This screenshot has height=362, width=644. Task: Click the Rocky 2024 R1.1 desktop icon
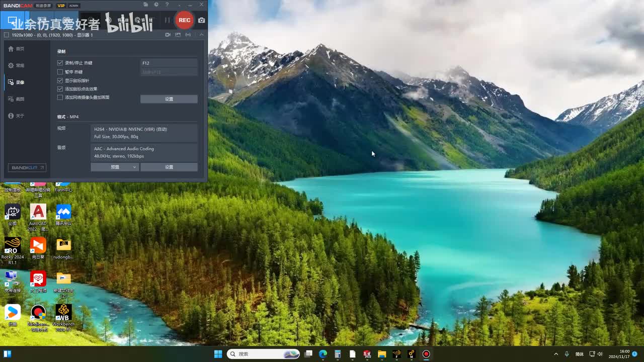coord(13,250)
